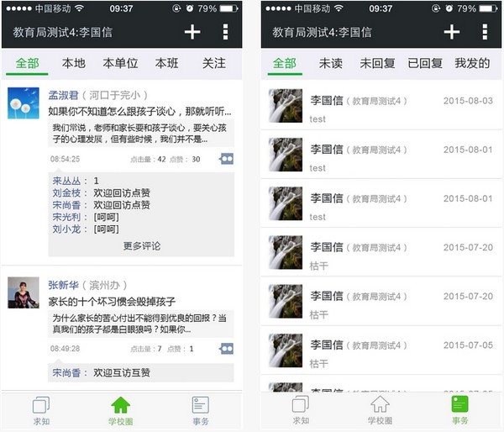This screenshot has width=504, height=432.
Task: Open 孟淑君 profile name link
Action: click(63, 95)
